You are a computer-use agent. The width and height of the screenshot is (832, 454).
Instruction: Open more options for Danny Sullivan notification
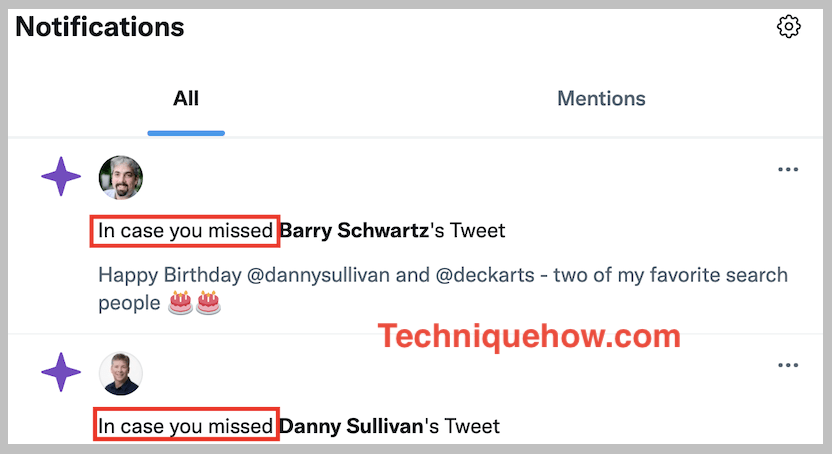[x=788, y=365]
